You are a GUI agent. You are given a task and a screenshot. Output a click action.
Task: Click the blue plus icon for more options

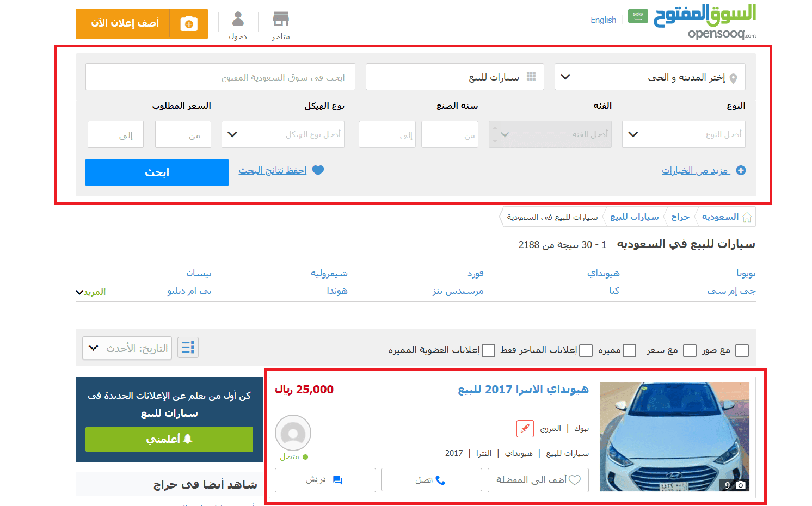pos(741,171)
